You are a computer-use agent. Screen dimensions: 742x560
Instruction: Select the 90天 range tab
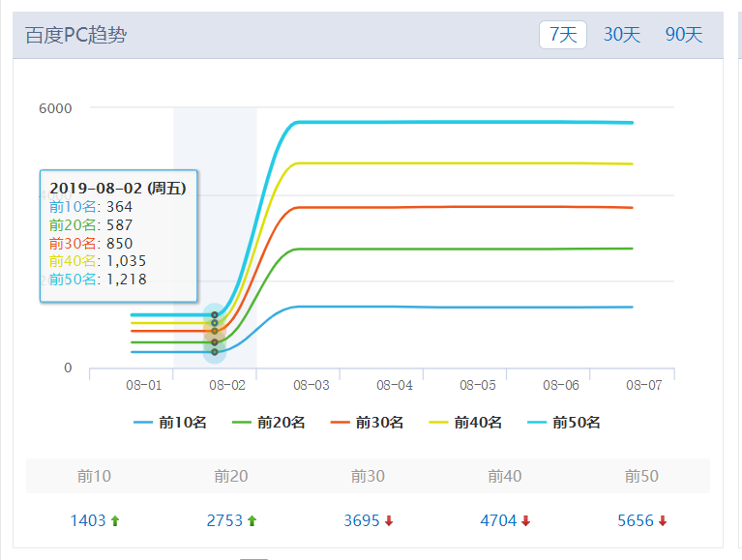click(684, 35)
